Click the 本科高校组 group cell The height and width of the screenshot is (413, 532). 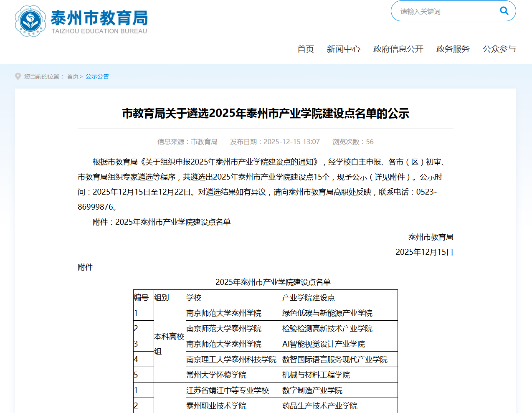pos(169,344)
